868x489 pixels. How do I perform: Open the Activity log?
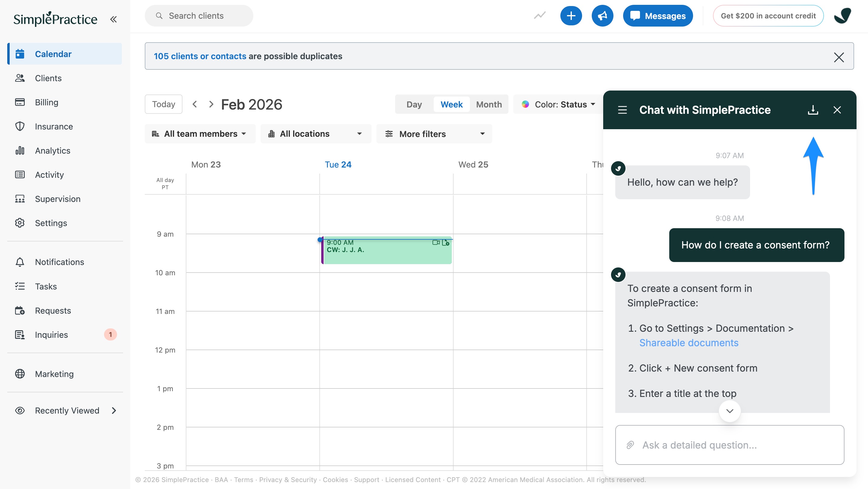point(65,175)
